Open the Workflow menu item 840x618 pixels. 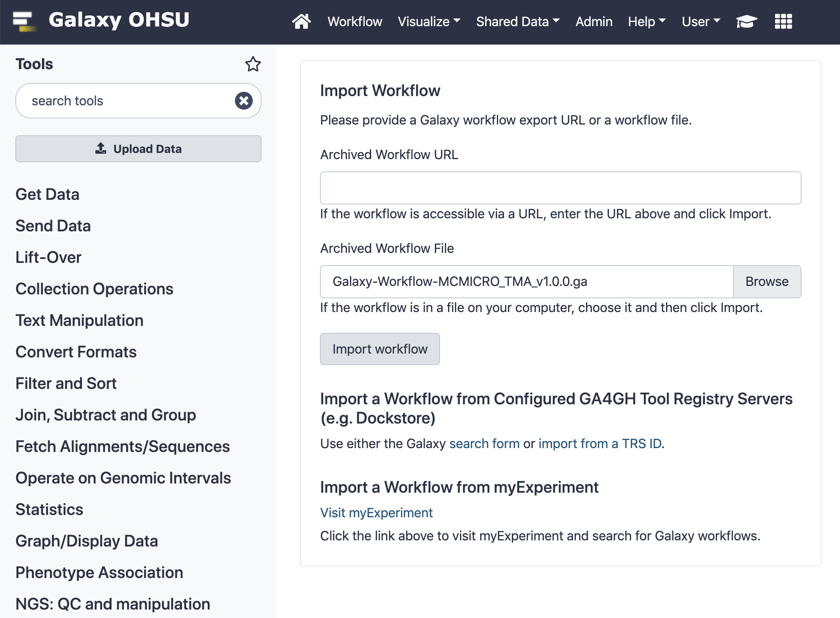point(355,22)
